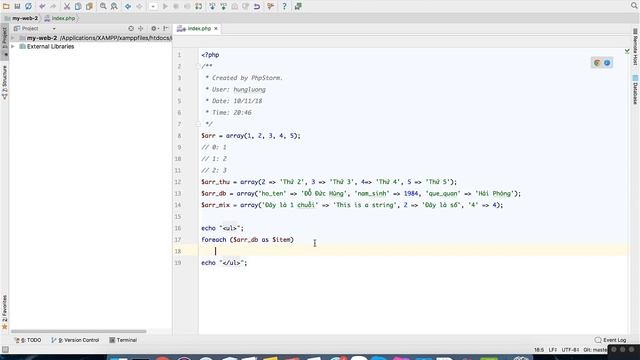Expand the External Libraries node
The image size is (640, 360).
click(x=13, y=47)
